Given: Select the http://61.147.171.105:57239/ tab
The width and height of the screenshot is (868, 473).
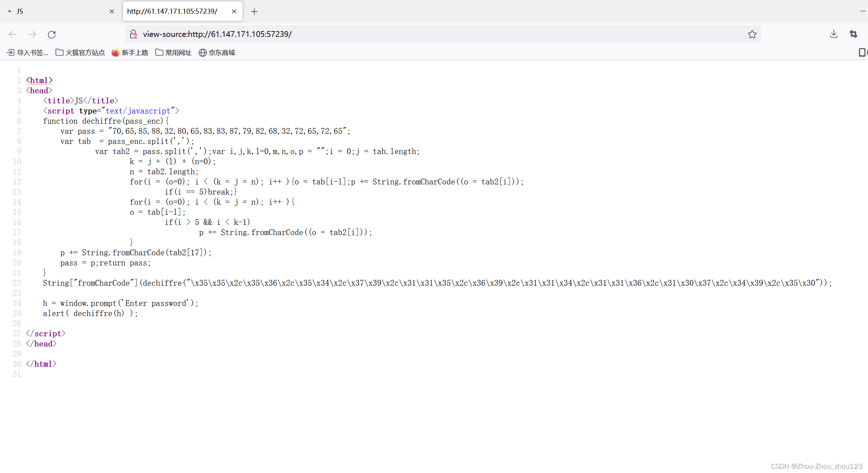Looking at the screenshot, I should (183, 12).
